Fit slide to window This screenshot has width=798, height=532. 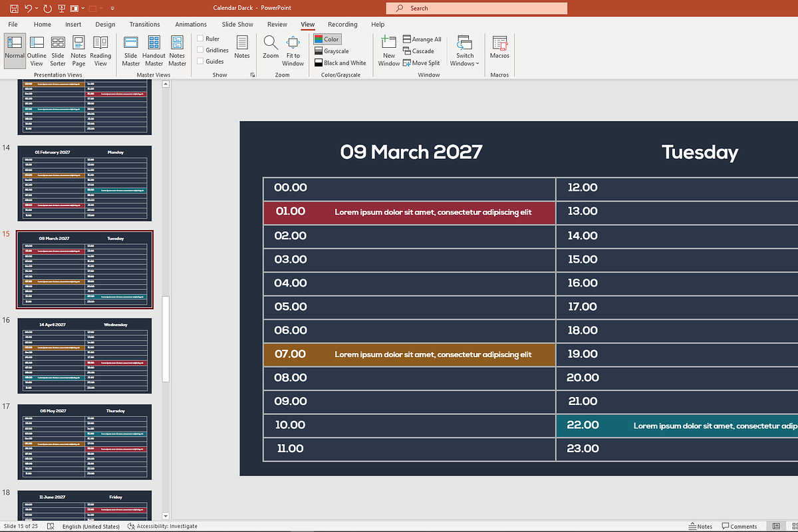tap(293, 51)
